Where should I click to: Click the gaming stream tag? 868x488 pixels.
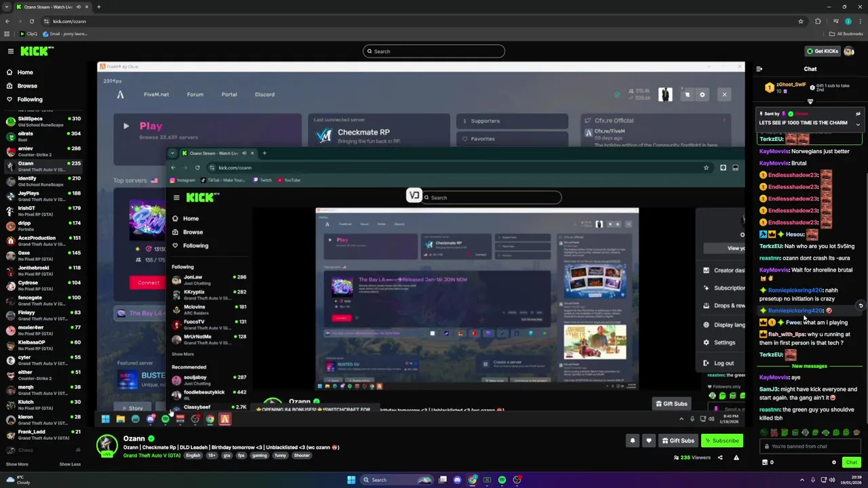[260, 455]
